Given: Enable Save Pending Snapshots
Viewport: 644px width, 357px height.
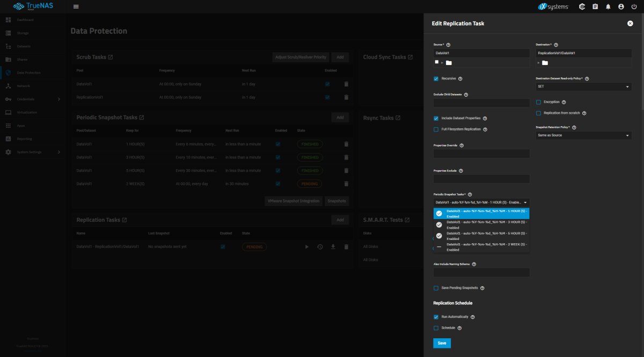Looking at the screenshot, I should (436, 288).
